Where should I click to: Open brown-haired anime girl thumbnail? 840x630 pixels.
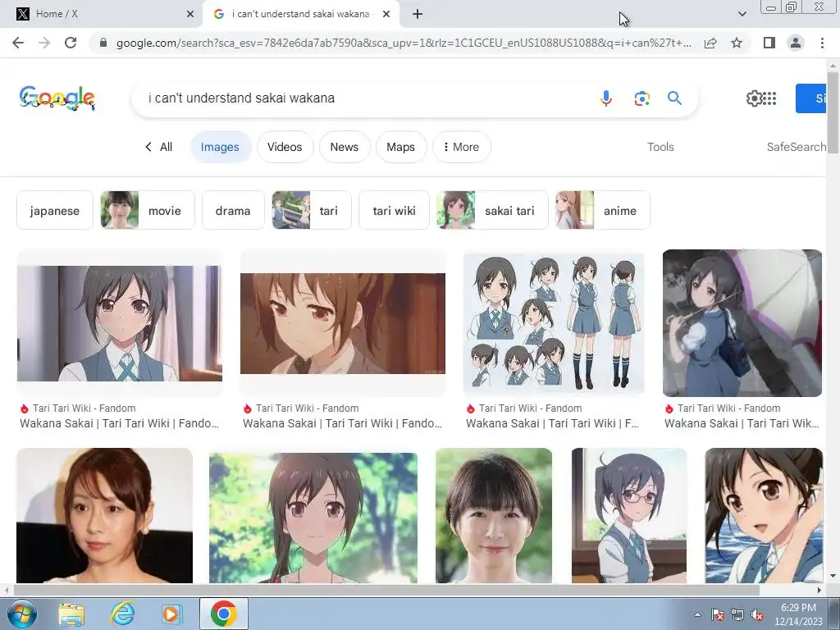(x=343, y=323)
